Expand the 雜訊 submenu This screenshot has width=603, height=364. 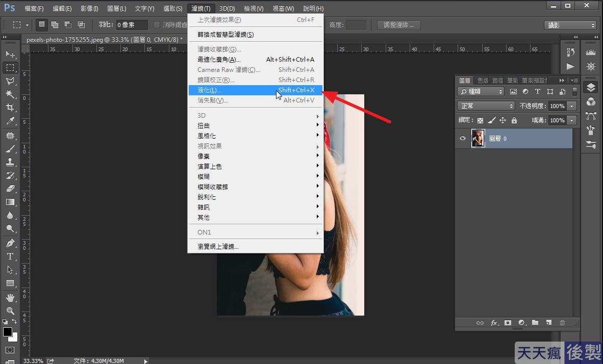256,207
